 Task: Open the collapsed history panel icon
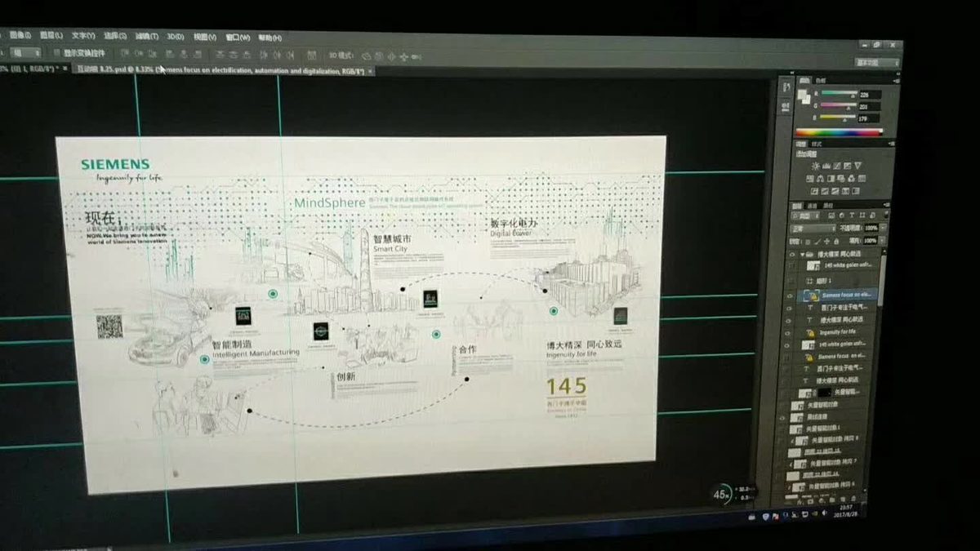click(786, 87)
